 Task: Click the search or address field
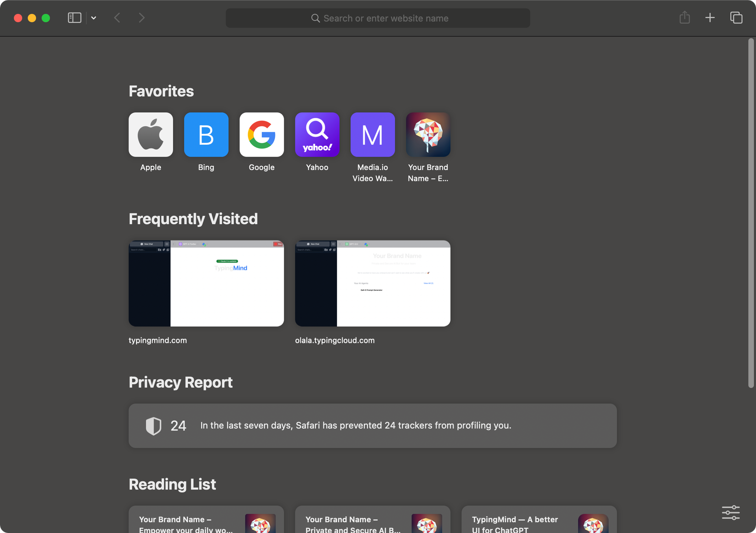[x=378, y=18]
